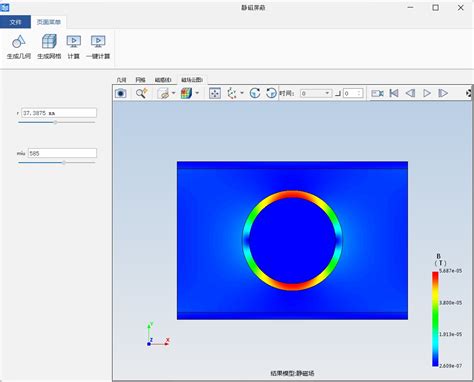Jump to the first animation frame
The height and width of the screenshot is (382, 474).
pos(394,93)
